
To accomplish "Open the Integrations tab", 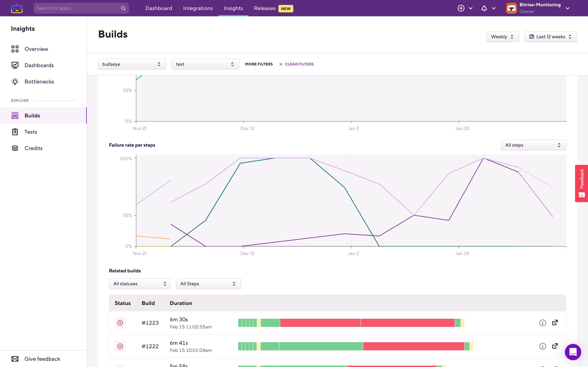I will tap(198, 8).
